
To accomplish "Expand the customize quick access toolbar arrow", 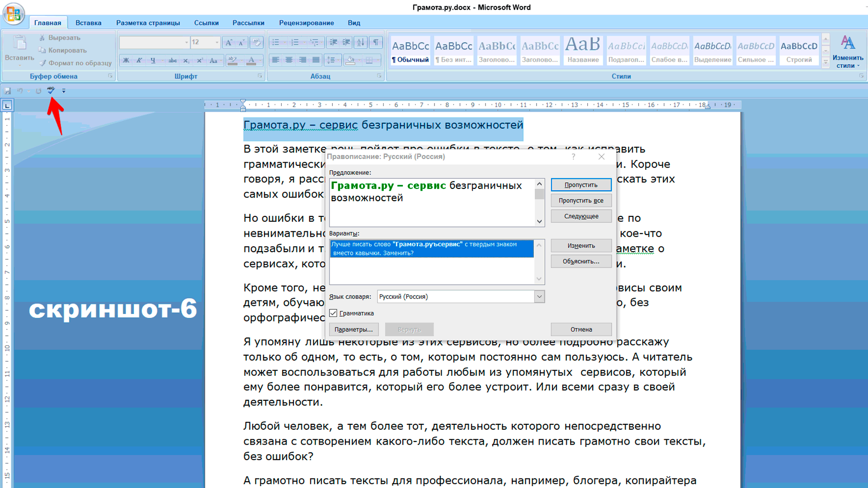I will point(64,91).
